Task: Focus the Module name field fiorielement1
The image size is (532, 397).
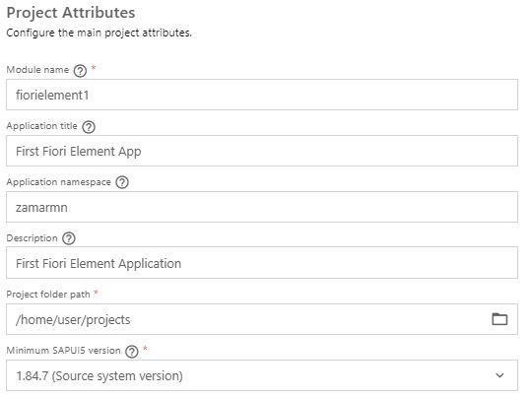Action: (x=262, y=95)
